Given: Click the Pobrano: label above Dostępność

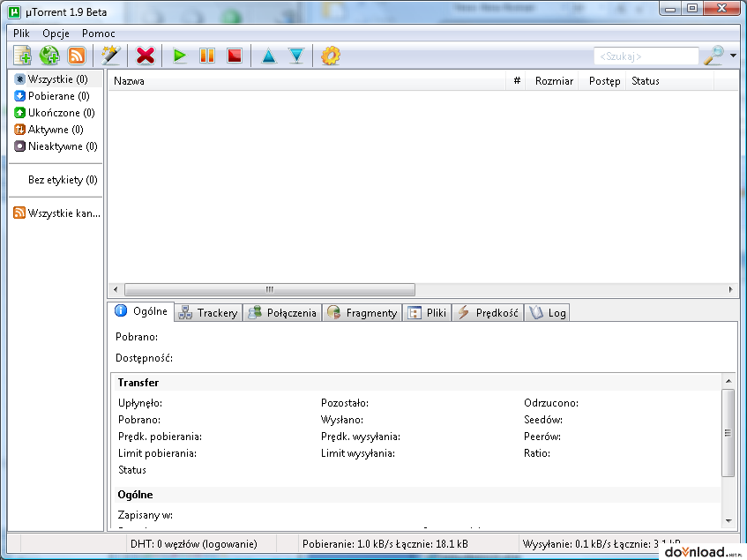Looking at the screenshot, I should coord(137,337).
